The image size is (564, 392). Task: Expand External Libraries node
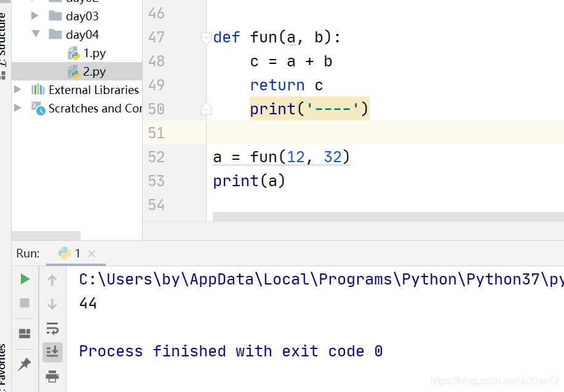(18, 89)
